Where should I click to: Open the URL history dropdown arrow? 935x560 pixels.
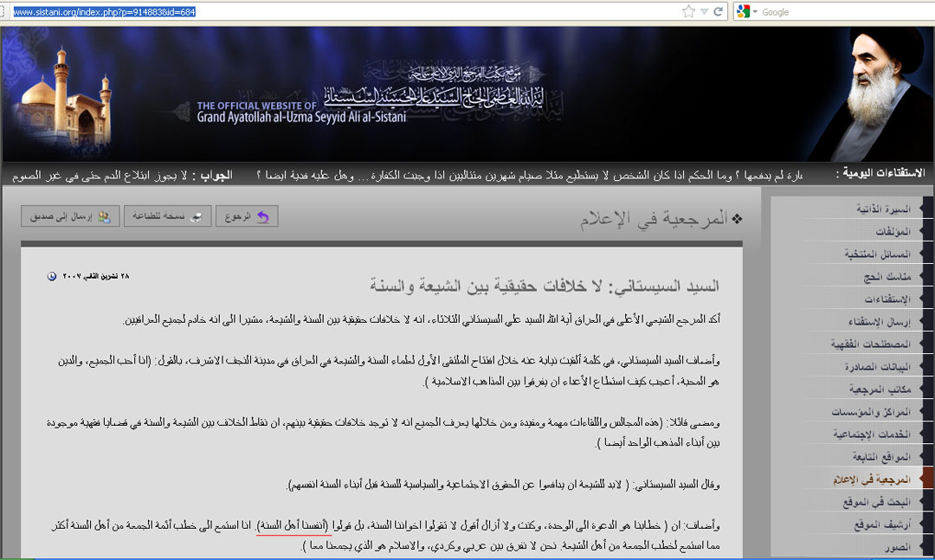click(x=704, y=11)
